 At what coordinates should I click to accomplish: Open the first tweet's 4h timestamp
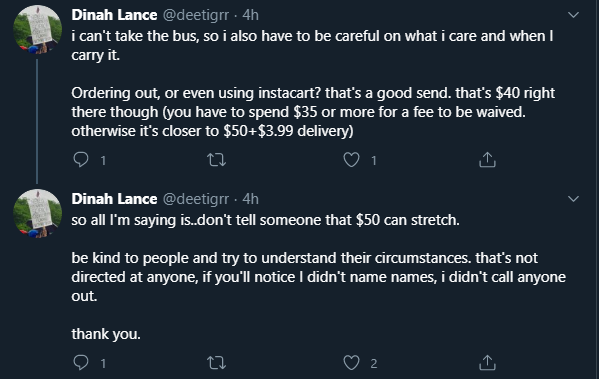click(x=251, y=15)
